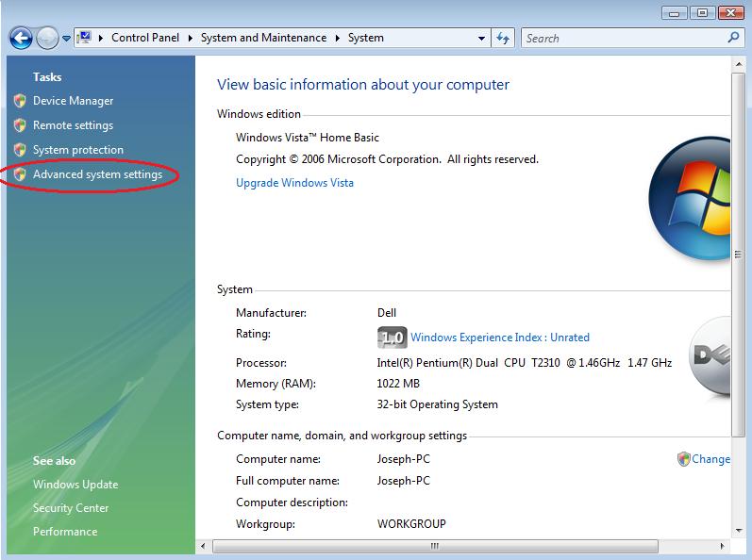
Task: Click the shield icon beside Remote settings
Action: 20,125
